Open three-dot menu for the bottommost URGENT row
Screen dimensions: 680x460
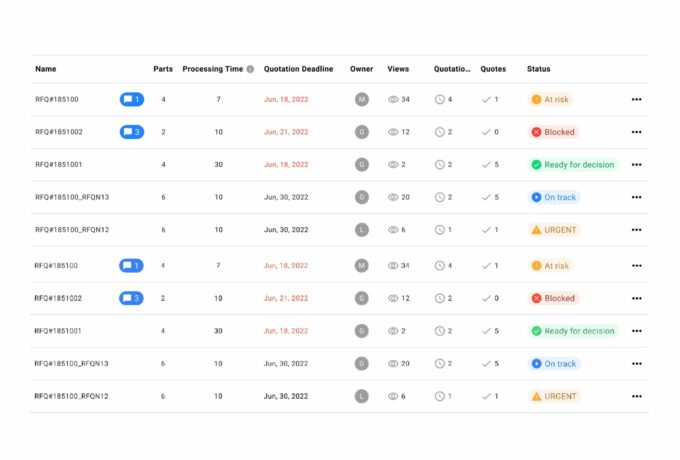(x=636, y=396)
